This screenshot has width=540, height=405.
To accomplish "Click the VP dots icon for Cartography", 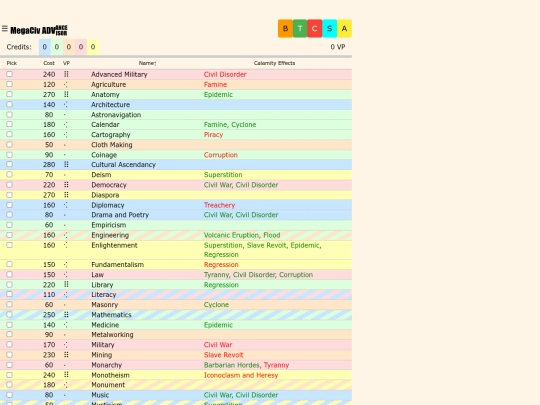I will (66, 135).
